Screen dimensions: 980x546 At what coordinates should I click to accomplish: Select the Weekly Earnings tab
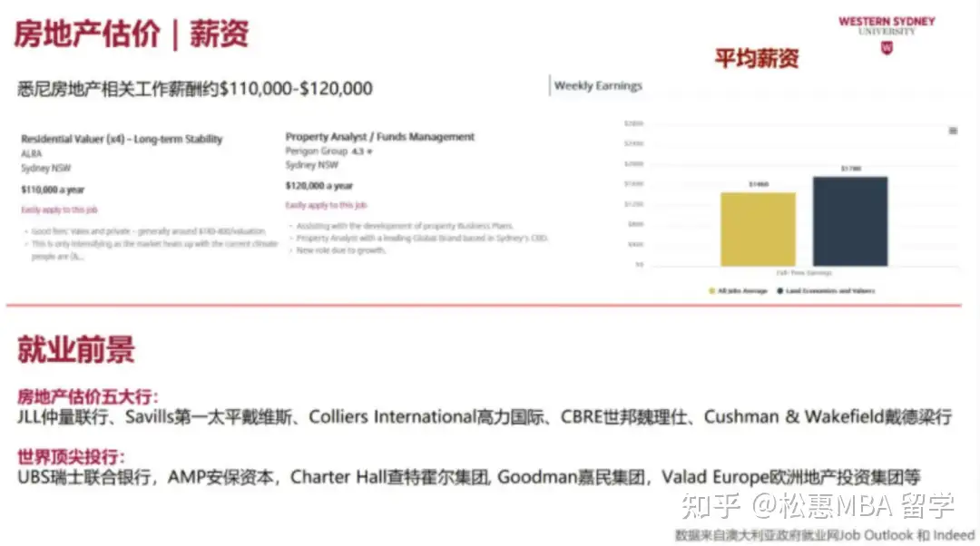click(x=597, y=85)
